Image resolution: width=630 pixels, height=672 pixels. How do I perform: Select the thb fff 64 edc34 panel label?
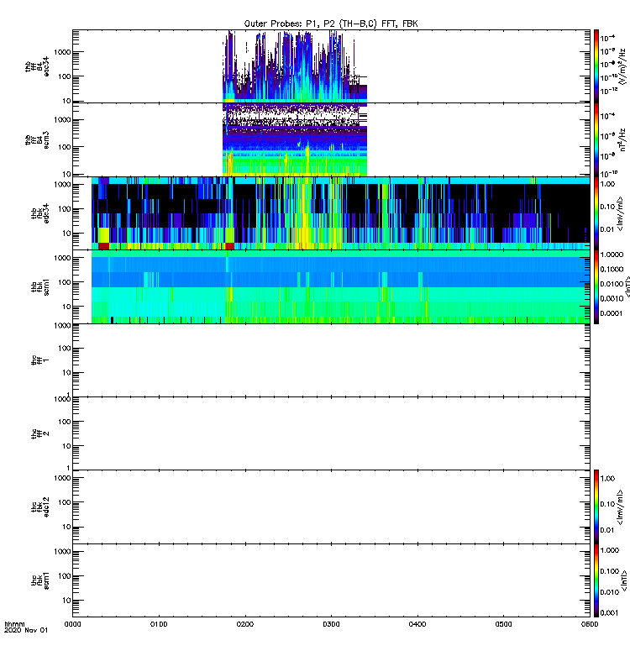[x=37, y=66]
